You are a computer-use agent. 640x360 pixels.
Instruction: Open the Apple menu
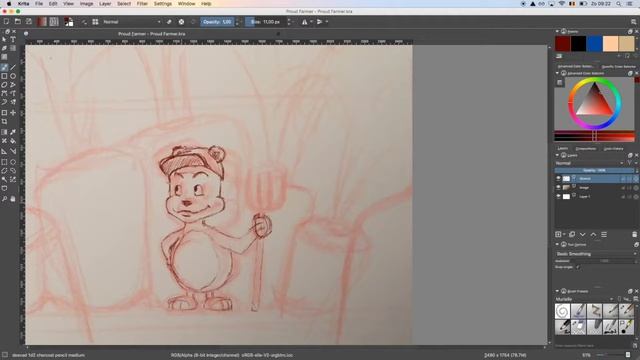pyautogui.click(x=9, y=4)
